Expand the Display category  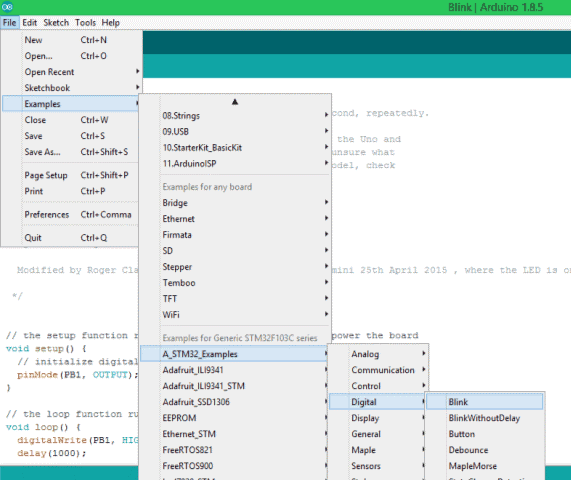point(377,418)
